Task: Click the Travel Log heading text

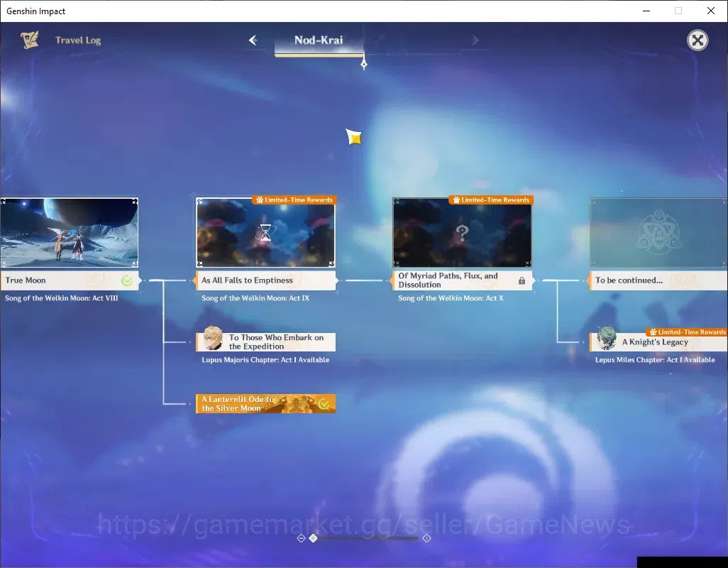Action: point(78,40)
